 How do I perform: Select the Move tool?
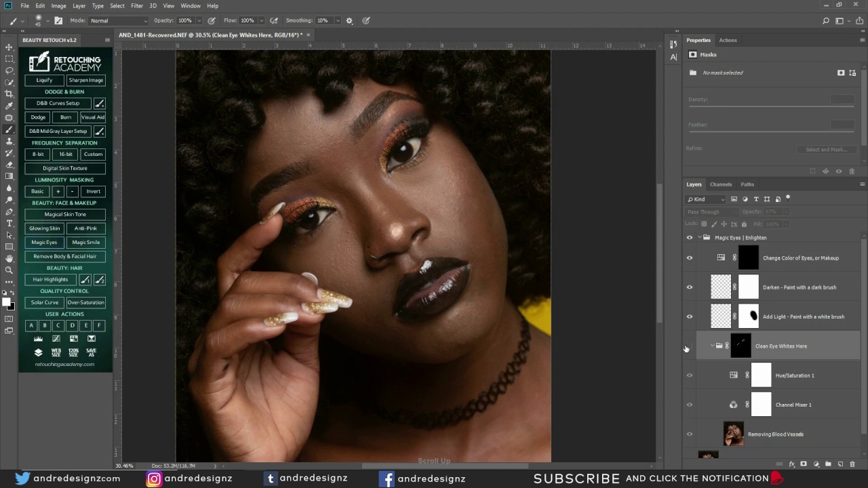click(x=9, y=47)
